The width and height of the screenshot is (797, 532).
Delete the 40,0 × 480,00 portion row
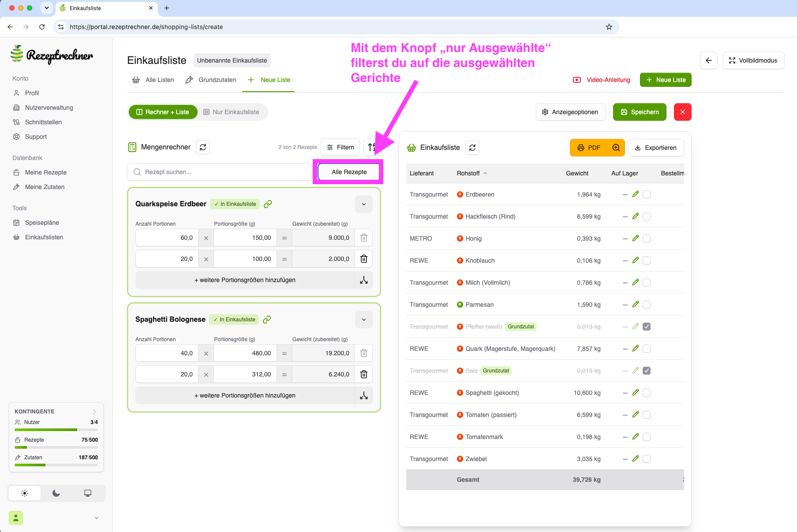pyautogui.click(x=364, y=353)
